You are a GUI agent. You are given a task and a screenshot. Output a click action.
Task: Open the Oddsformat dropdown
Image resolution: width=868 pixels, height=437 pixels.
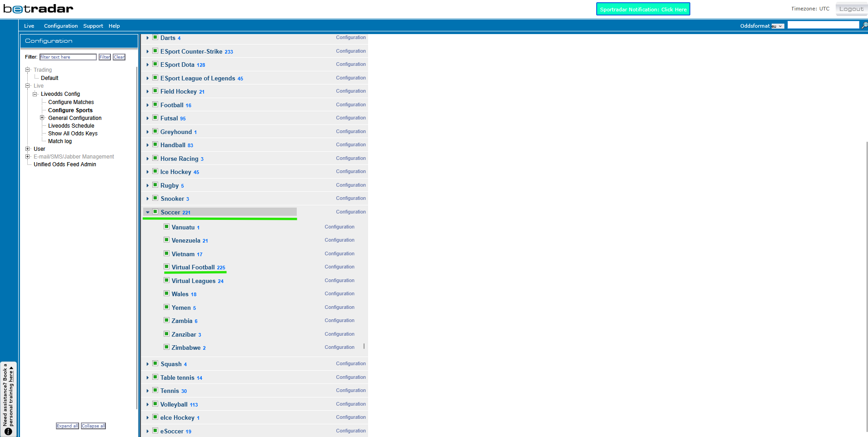click(778, 26)
